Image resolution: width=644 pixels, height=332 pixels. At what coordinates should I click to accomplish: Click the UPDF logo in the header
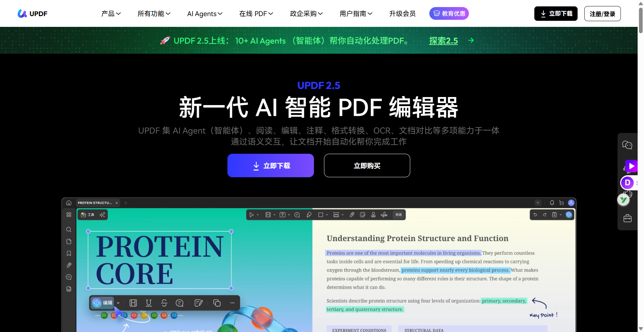pos(33,13)
